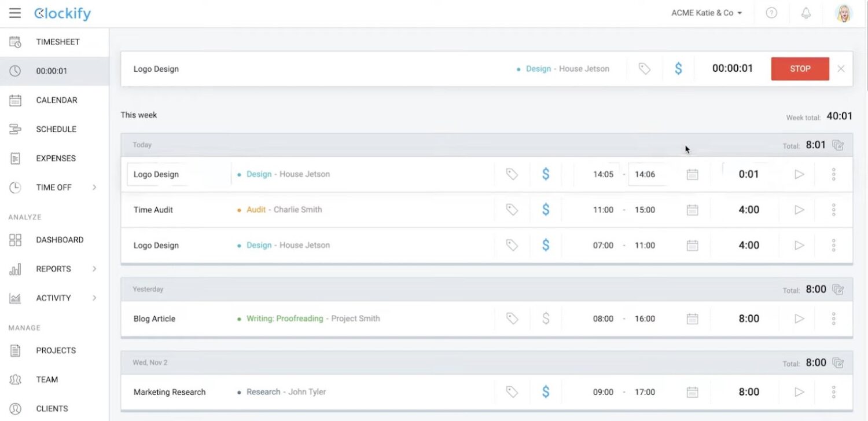Navigate to the Dashboard page
This screenshot has width=868, height=421.
tap(58, 240)
